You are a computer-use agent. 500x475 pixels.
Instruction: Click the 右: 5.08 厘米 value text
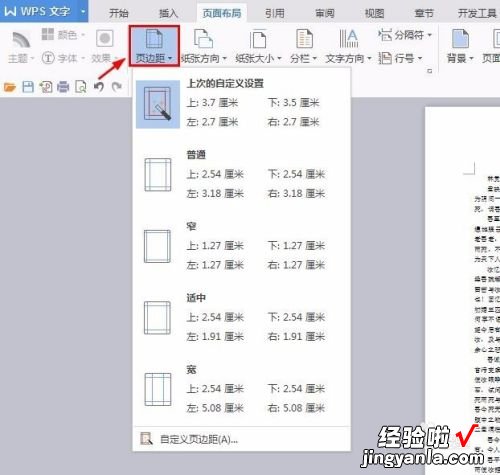[296, 408]
